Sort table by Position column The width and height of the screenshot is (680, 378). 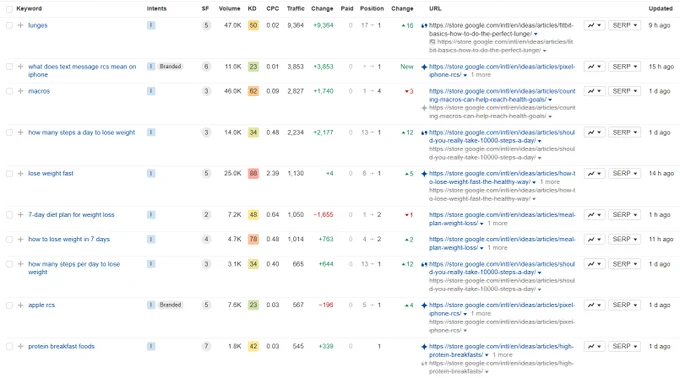coord(372,9)
